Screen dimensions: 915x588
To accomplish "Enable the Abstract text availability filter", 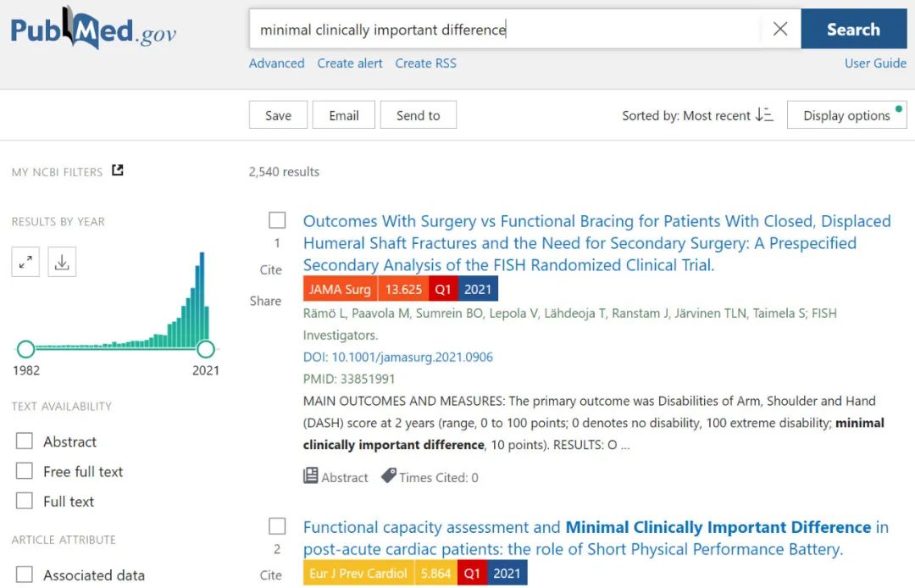I will click(x=25, y=441).
